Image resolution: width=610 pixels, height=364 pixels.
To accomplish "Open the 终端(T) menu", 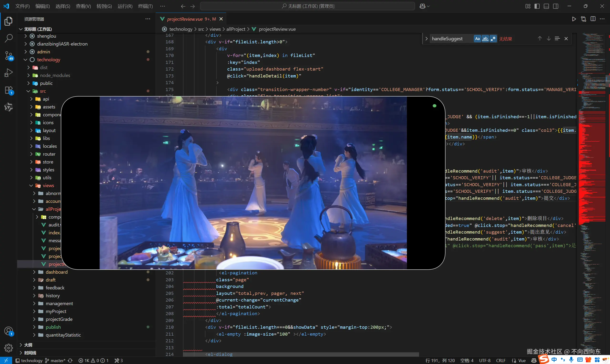I will point(145,6).
